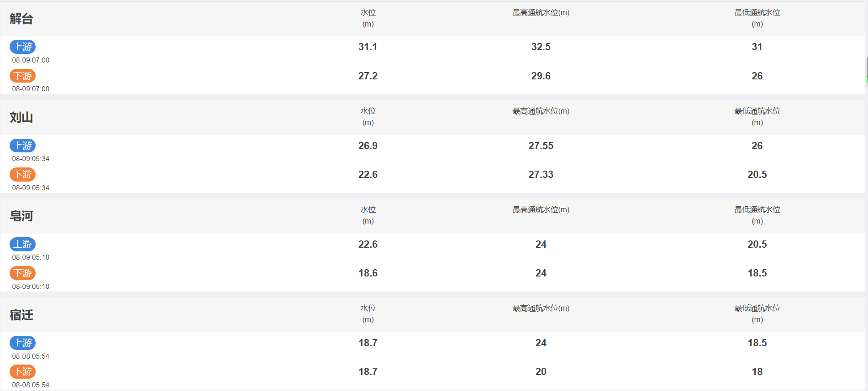Click the 下游 badge under 皂河

[x=22, y=273]
